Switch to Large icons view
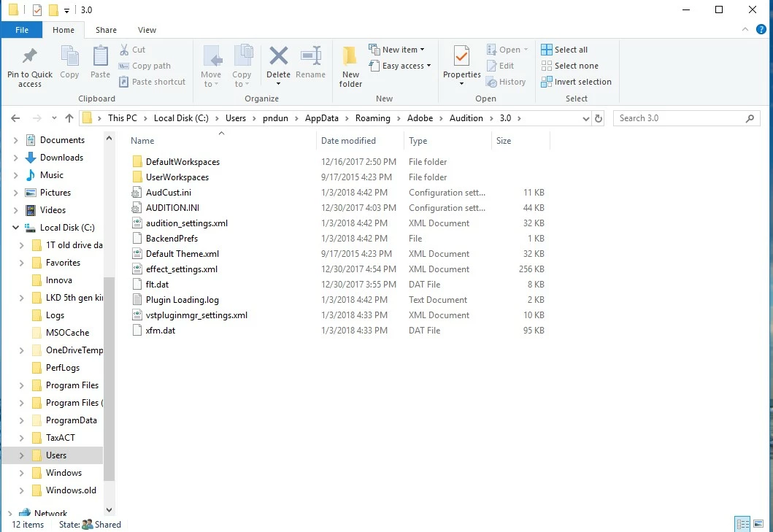The width and height of the screenshot is (773, 532). tap(758, 524)
